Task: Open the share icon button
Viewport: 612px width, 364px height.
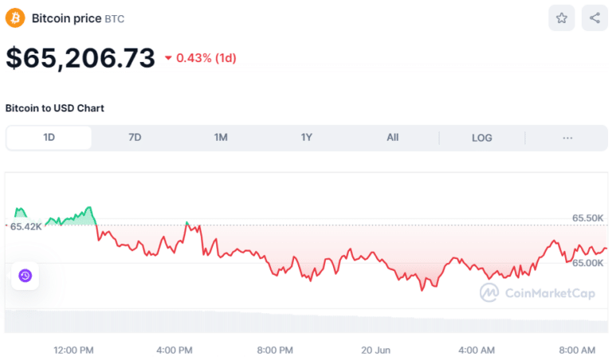Action: coord(594,18)
